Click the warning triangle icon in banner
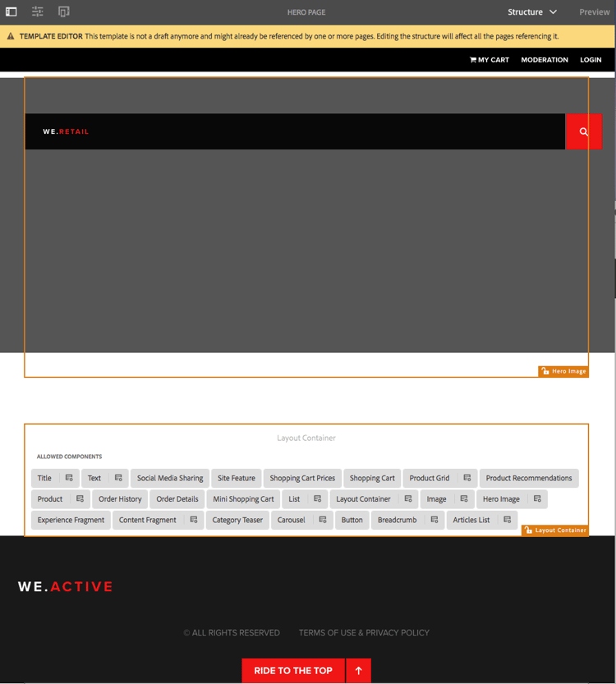 (11, 36)
